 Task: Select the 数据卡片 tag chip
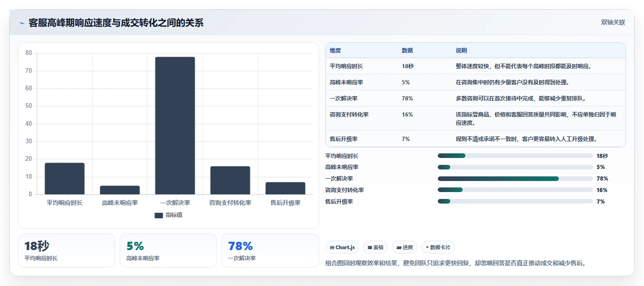point(438,247)
